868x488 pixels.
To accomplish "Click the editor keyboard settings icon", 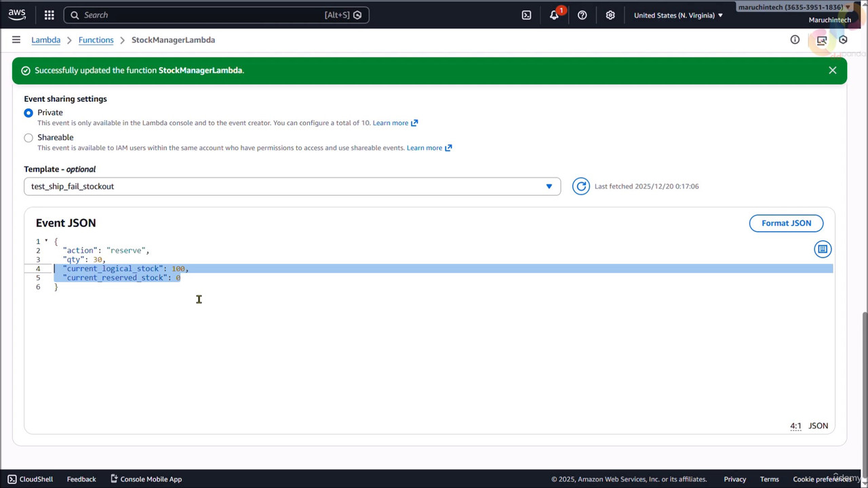I will coord(823,249).
